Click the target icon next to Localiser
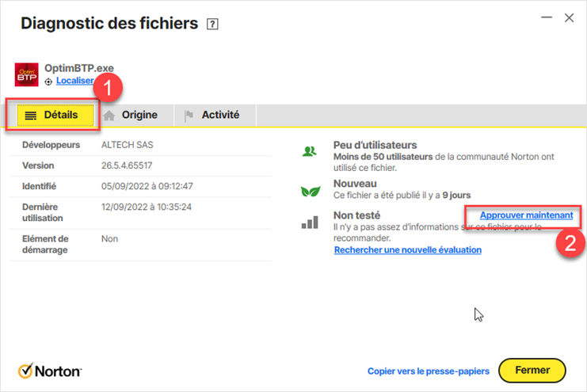 click(x=49, y=81)
